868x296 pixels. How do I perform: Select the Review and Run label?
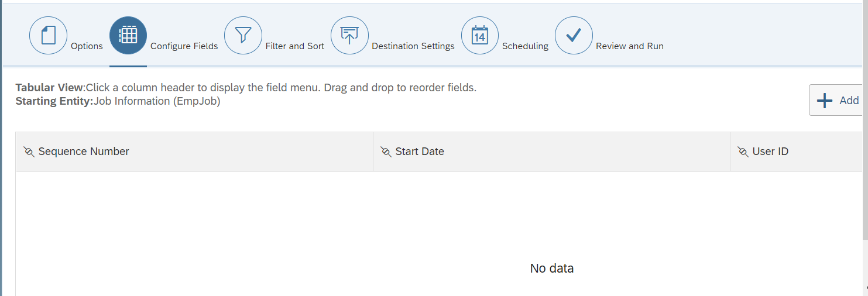tap(630, 46)
